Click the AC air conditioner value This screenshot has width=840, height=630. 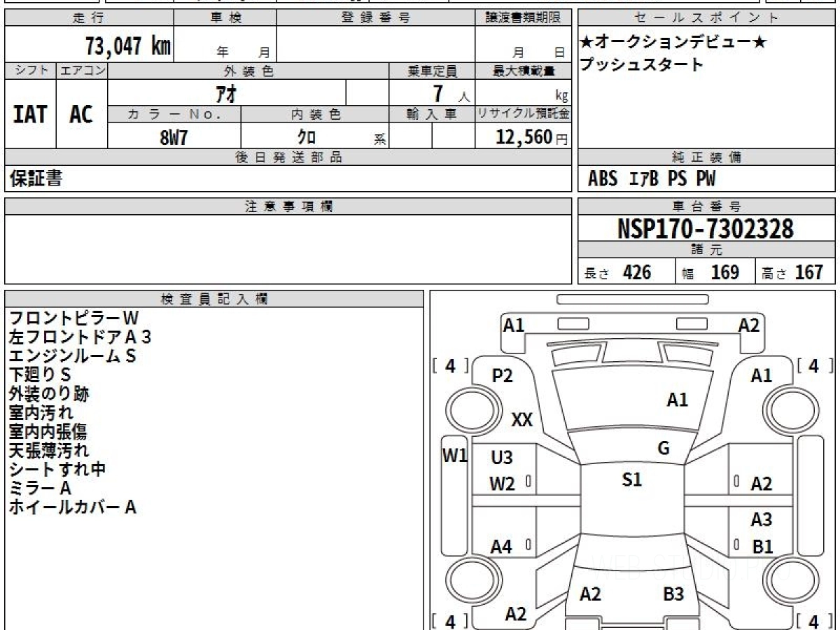(81, 114)
